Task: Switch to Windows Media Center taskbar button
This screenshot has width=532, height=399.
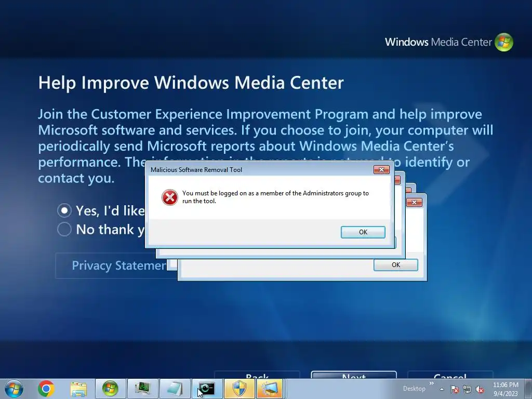Action: tap(110, 389)
